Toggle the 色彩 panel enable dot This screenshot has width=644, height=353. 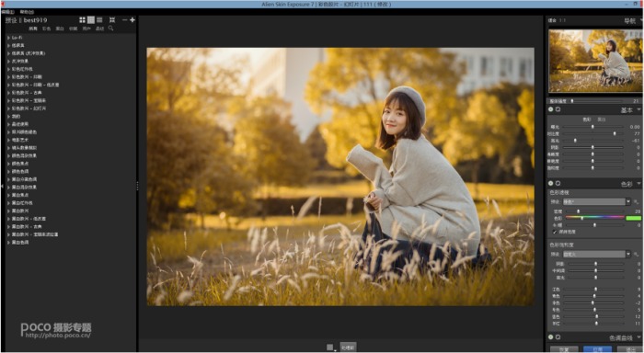[551, 183]
